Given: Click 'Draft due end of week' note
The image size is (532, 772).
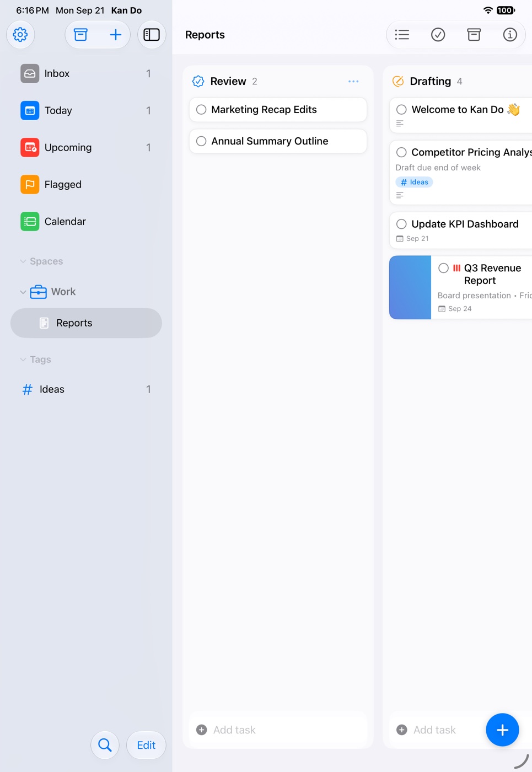Looking at the screenshot, I should 438,168.
